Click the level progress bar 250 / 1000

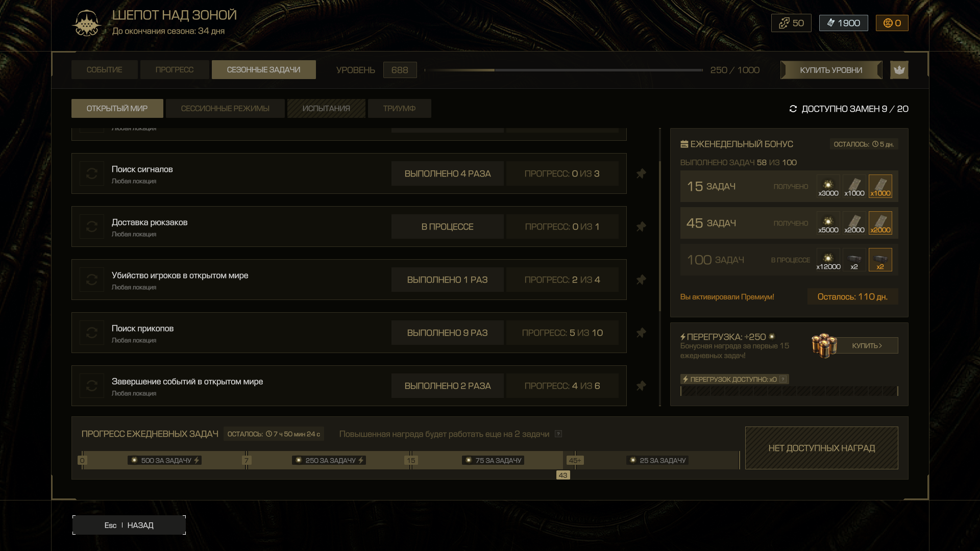tap(563, 70)
